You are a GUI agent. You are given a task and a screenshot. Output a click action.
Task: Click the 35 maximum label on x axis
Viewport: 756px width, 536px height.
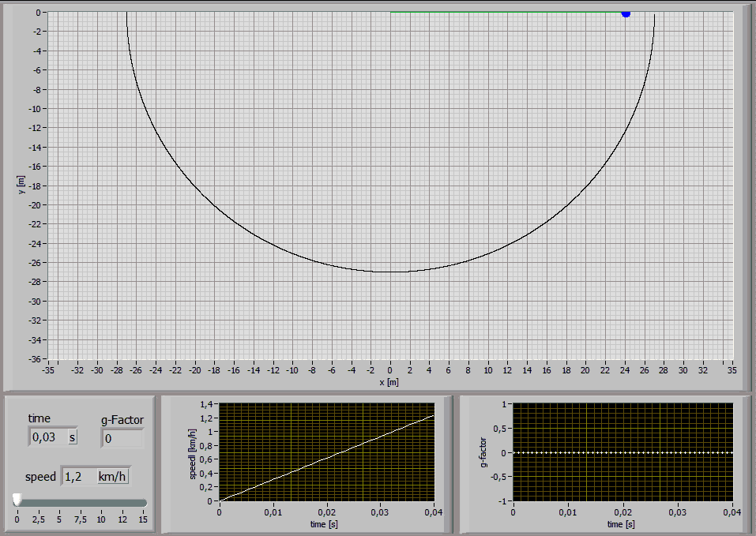[732, 370]
